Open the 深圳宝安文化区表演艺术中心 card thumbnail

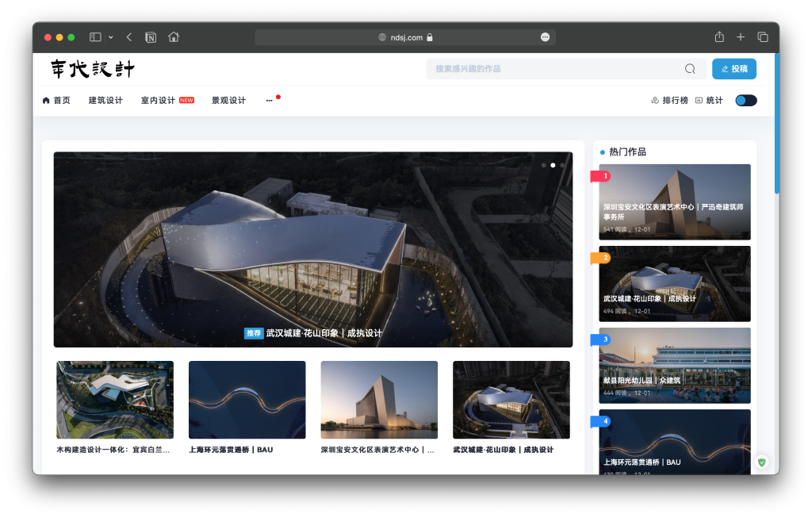[x=379, y=400]
